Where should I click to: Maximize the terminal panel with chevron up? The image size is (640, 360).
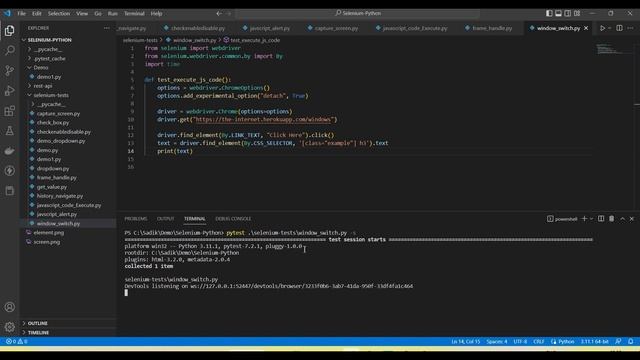[x=622, y=219]
